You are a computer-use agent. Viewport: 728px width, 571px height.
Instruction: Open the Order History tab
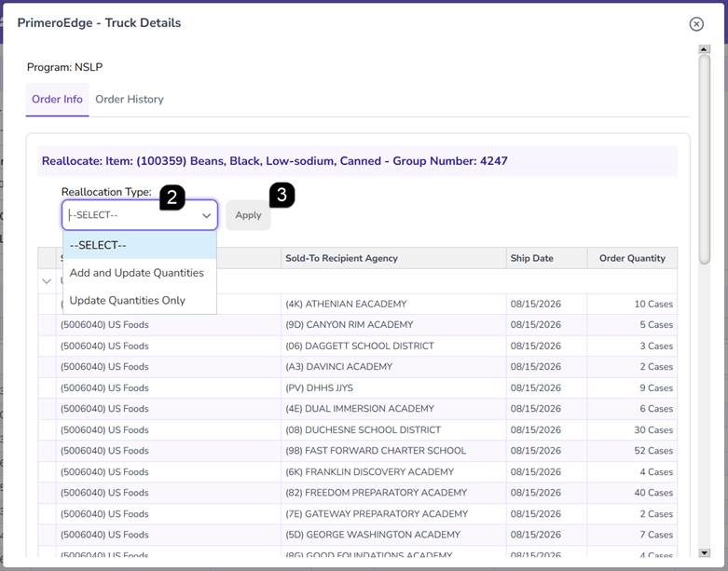click(130, 100)
